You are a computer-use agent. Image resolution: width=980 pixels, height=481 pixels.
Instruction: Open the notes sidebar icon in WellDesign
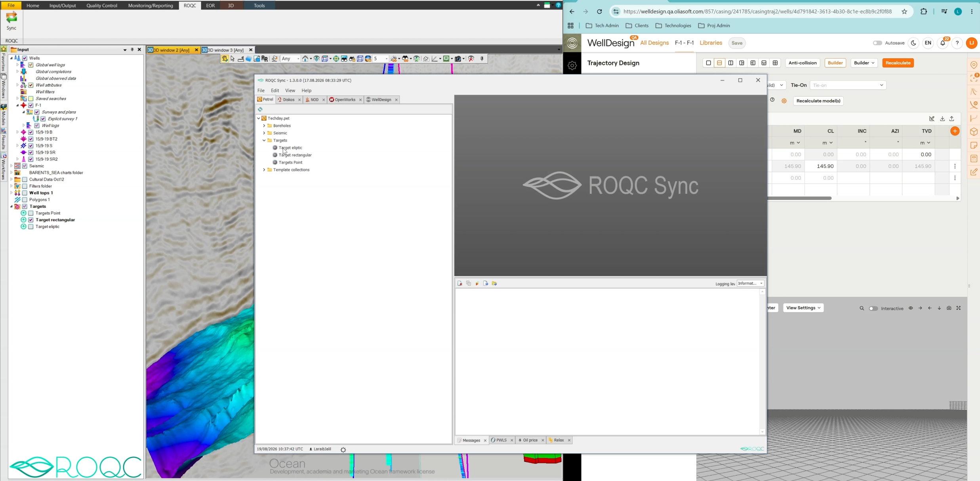coord(974,145)
